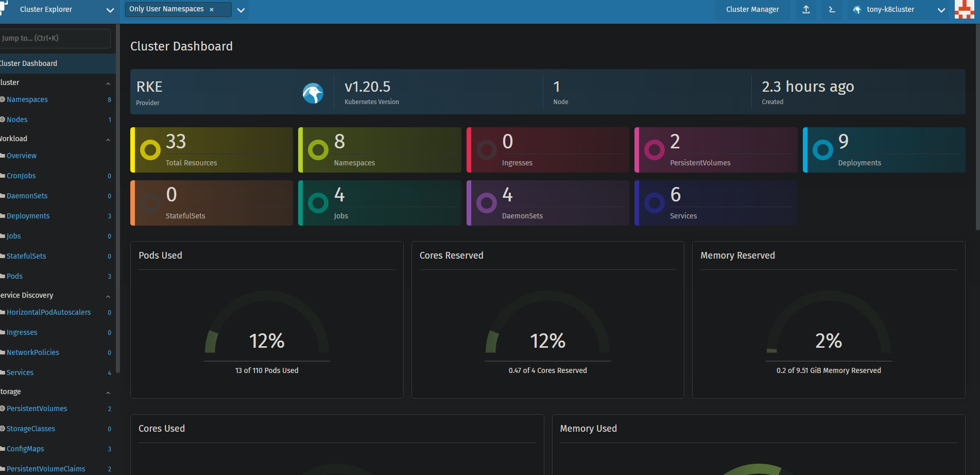Click the yellow Total Resources ring icon
Image resolution: width=980 pixels, height=475 pixels.
tap(150, 150)
